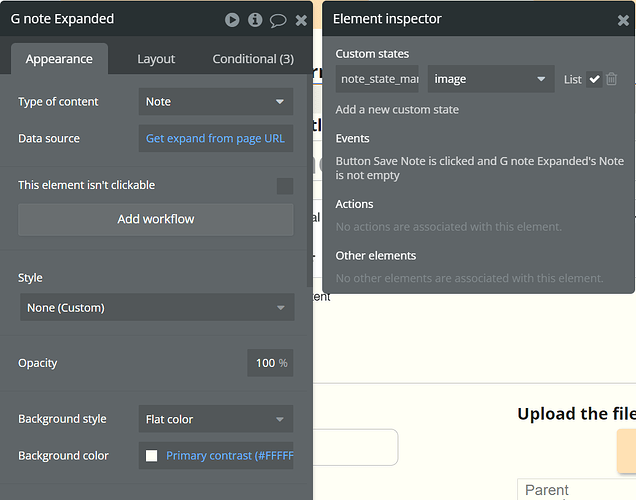Viewport: 636px width, 500px height.
Task: Click the 'Upload the file' heading on canvas
Action: click(576, 414)
